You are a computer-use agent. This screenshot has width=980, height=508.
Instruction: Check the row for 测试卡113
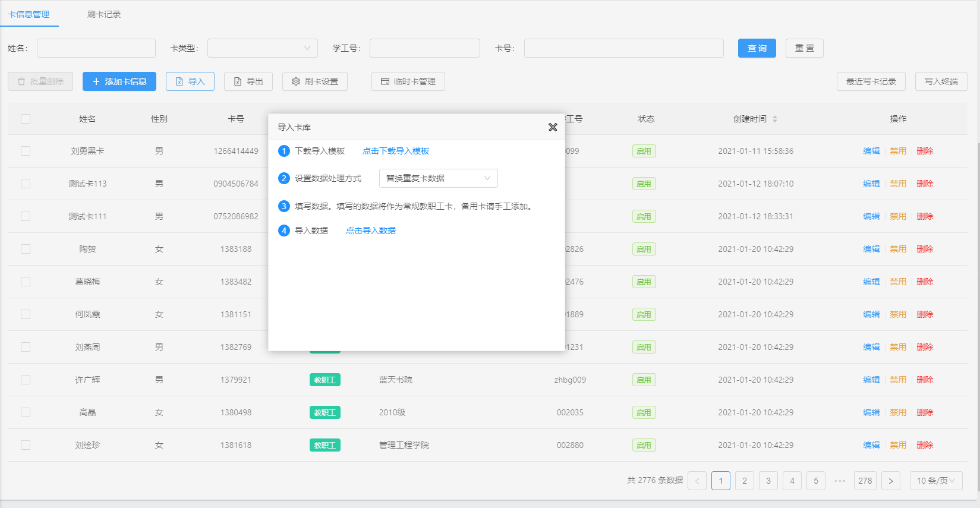[x=26, y=184]
